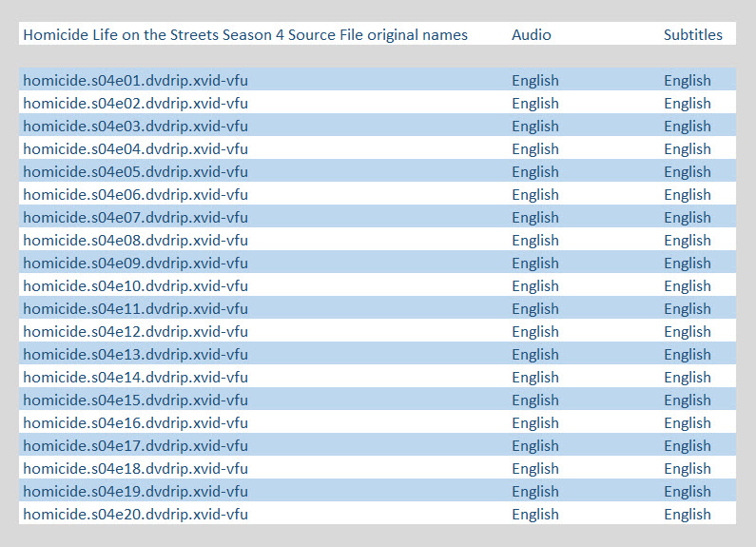Select file name homicide.s04e04.dvdrip.xvid-vfu
The height and width of the screenshot is (547, 756).
click(135, 148)
